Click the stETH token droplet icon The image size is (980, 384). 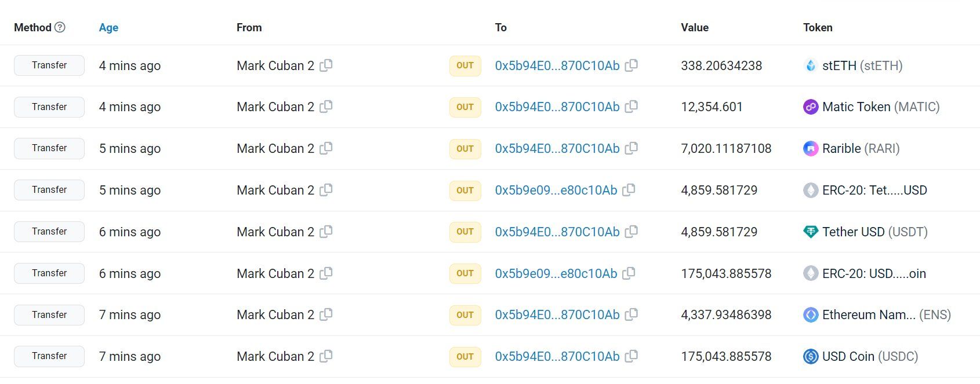(x=811, y=65)
